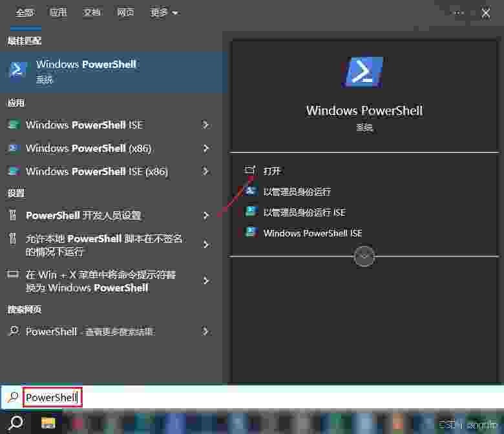Viewport: 504px width, 434px height.
Task: Open the 更多 filter dropdown
Action: coord(164,12)
